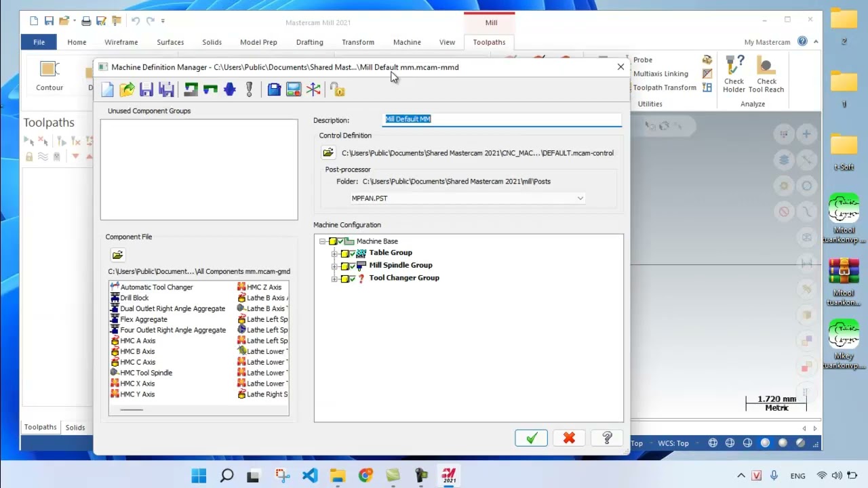Click the component list horizontal scrollbar
The height and width of the screenshot is (488, 868).
[x=132, y=409]
